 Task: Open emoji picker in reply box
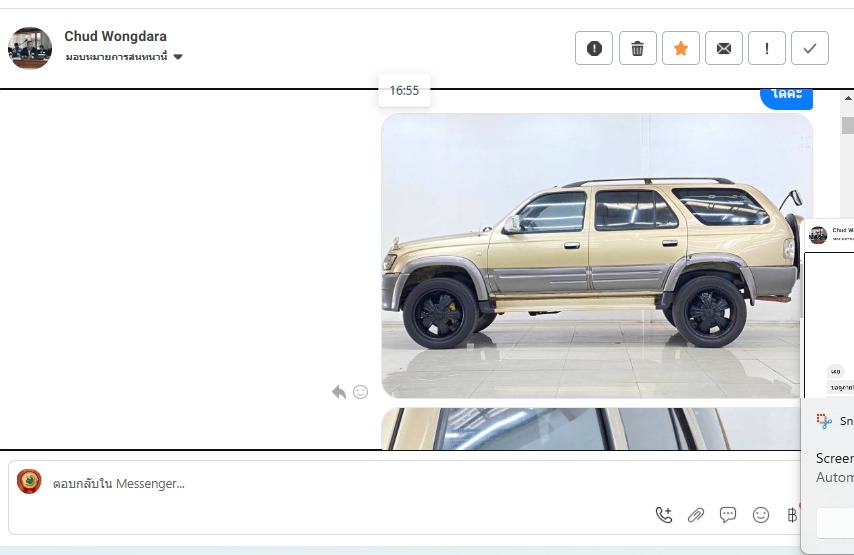(x=761, y=515)
